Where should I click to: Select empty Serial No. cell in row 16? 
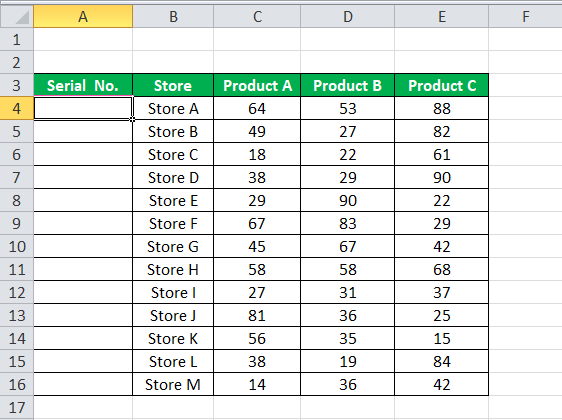click(x=83, y=384)
